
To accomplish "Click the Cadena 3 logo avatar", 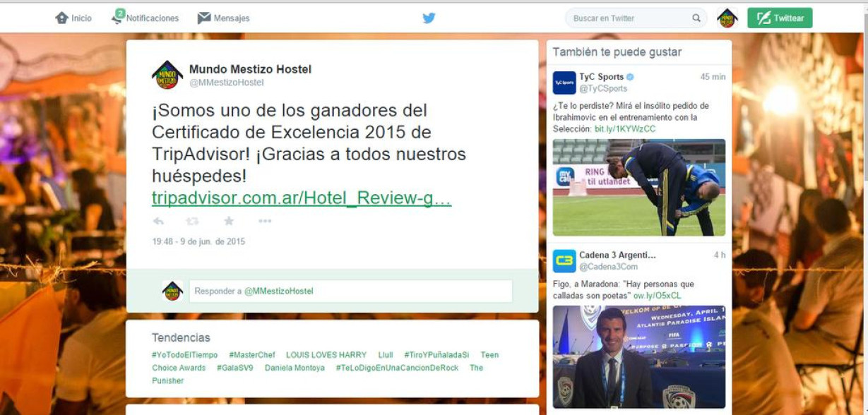I will click(x=564, y=261).
